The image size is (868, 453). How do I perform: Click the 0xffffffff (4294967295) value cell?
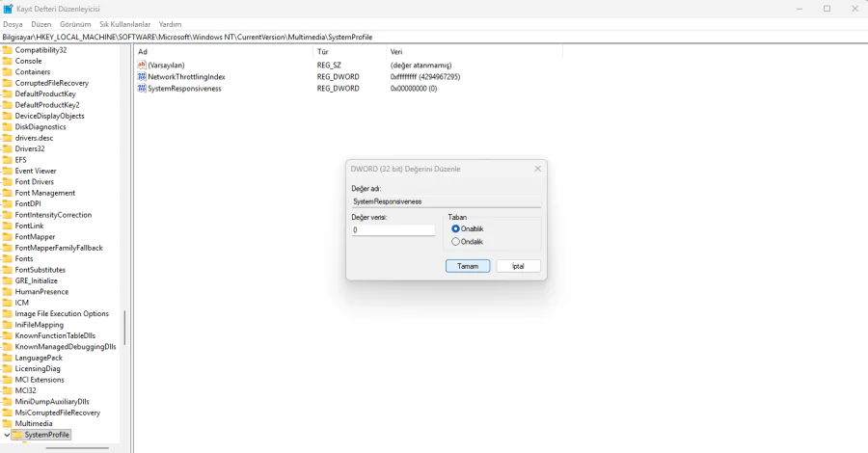pos(425,77)
